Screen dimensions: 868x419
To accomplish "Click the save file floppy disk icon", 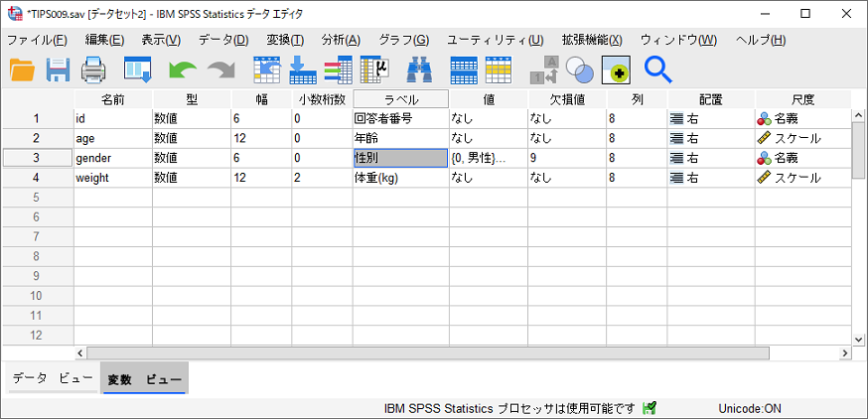I will tap(58, 70).
